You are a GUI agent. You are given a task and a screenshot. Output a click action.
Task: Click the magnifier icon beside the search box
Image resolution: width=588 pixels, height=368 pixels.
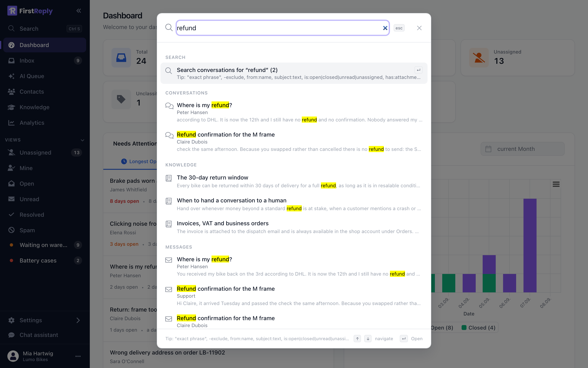pos(169,28)
